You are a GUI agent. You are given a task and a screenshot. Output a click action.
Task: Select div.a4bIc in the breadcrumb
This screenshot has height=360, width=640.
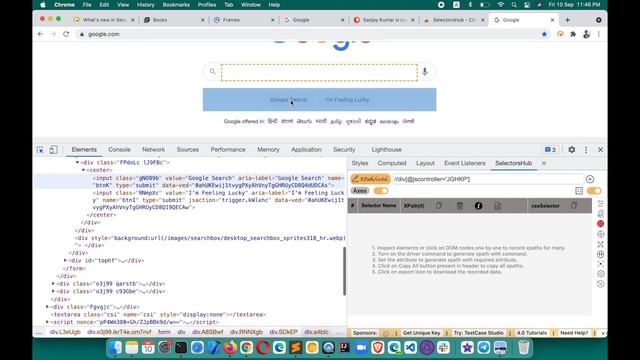point(316,332)
